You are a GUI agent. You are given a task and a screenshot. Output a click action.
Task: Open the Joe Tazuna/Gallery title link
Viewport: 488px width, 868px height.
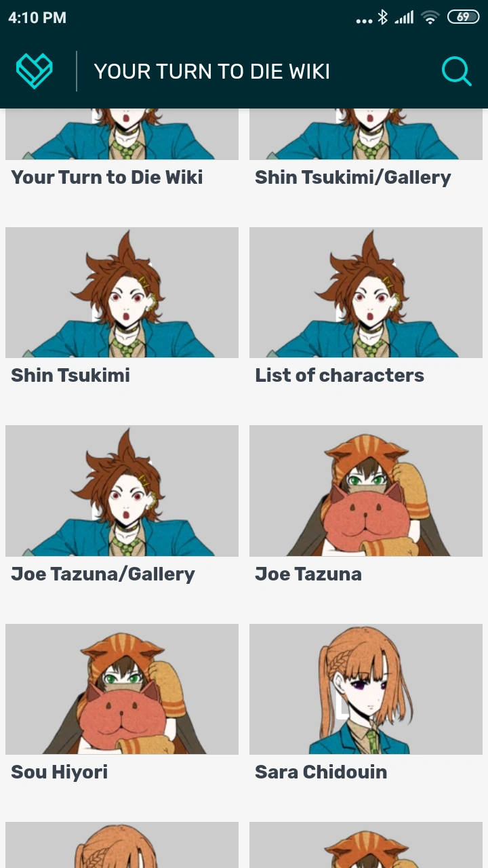point(103,574)
